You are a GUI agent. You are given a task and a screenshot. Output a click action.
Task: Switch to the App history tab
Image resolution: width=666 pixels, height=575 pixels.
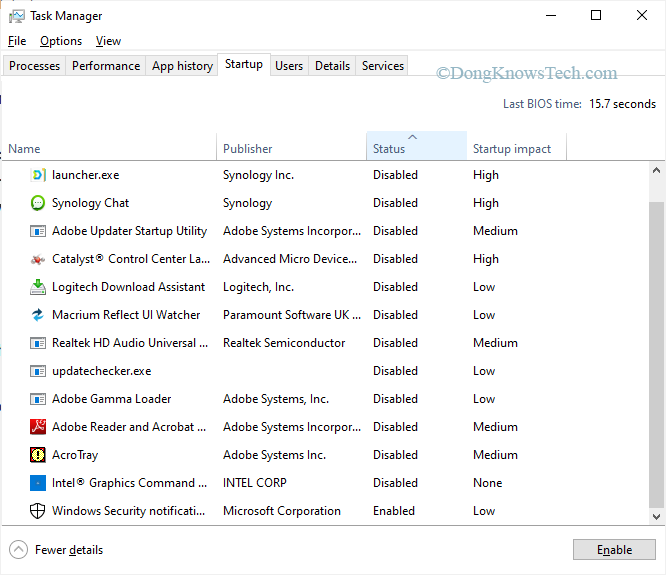[182, 66]
